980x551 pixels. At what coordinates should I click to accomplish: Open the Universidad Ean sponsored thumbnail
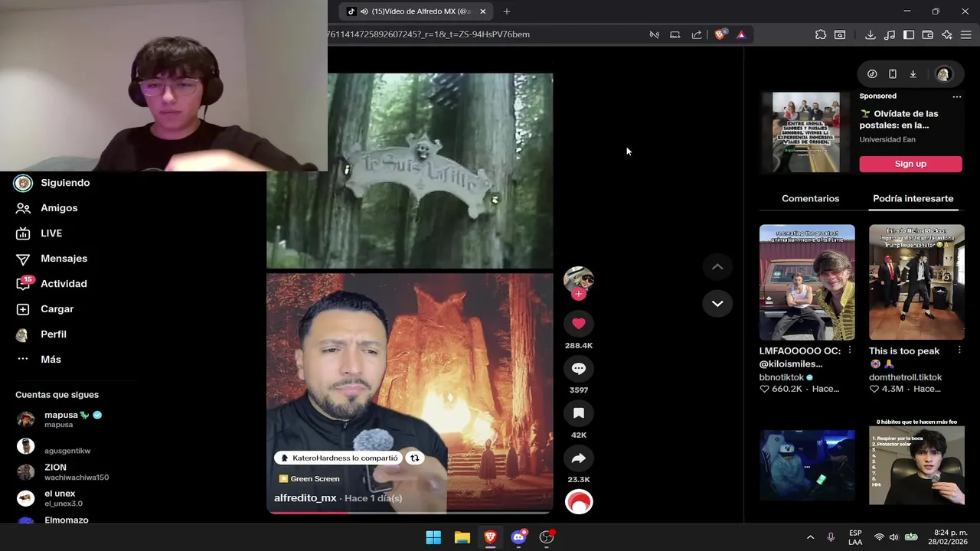coord(806,132)
